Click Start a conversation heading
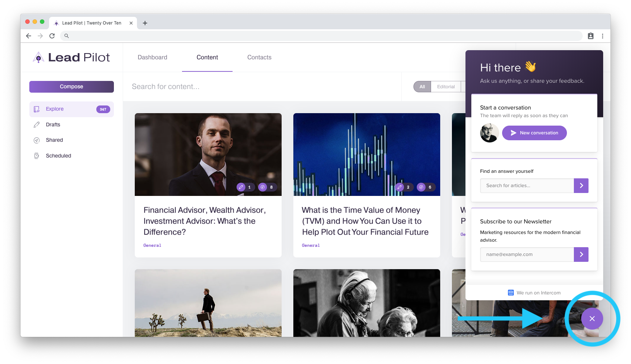The height and width of the screenshot is (364, 631). pyautogui.click(x=505, y=108)
